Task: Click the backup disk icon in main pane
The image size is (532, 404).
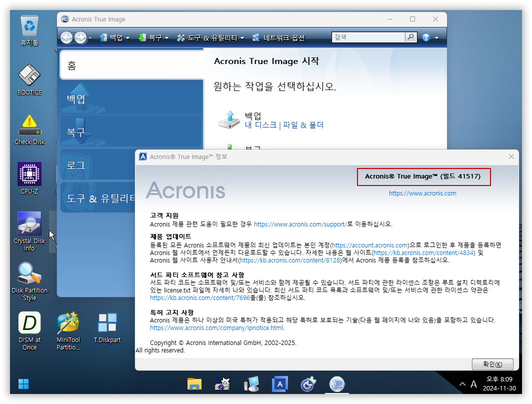Action: [x=229, y=119]
